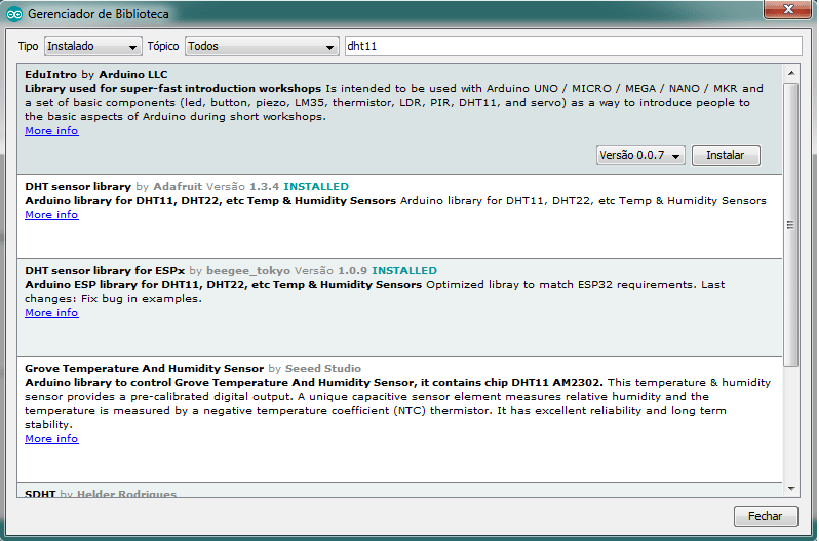
Task: Open More info link for Grove Temperature And Humidity Sensor
Action: click(52, 439)
